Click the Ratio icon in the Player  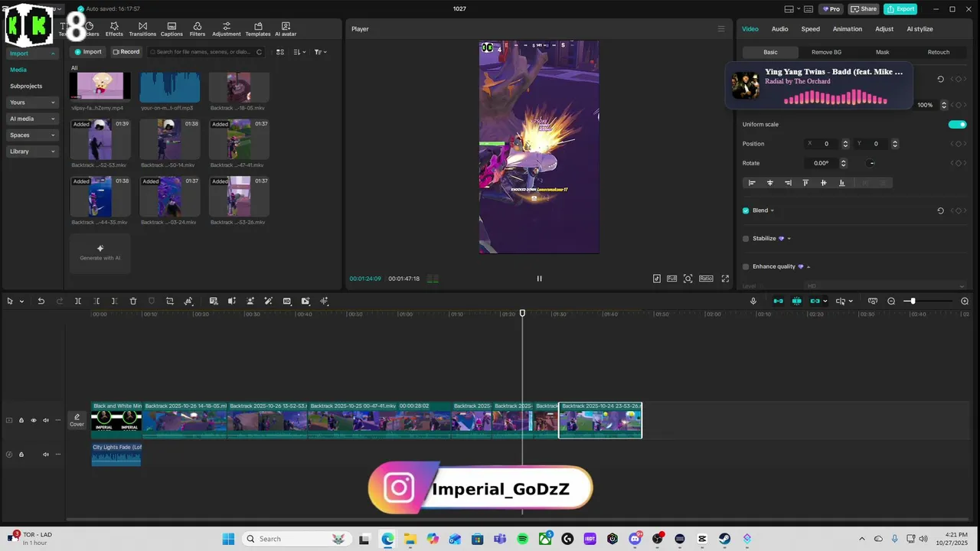pos(706,279)
